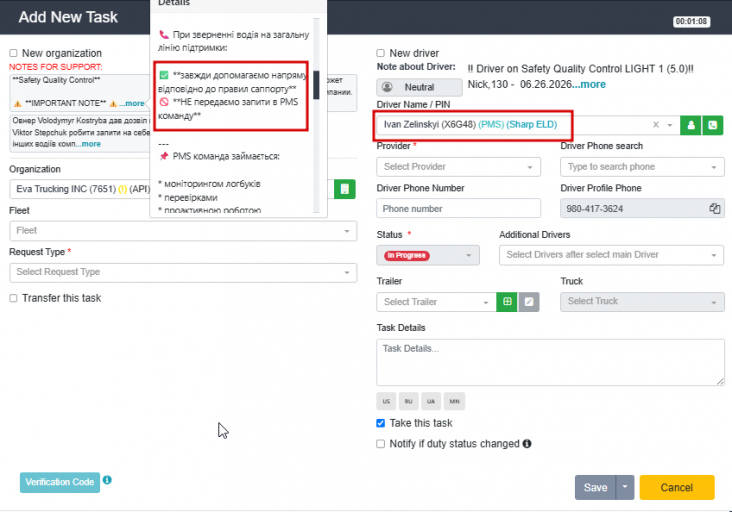The image size is (732, 512).
Task: Click the Driver Profile Phone field
Action: point(642,209)
